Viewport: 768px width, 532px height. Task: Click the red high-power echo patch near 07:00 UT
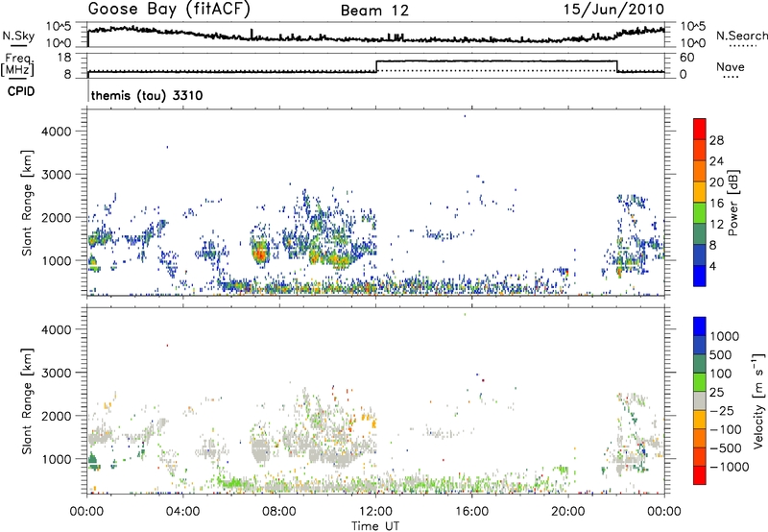click(x=259, y=253)
